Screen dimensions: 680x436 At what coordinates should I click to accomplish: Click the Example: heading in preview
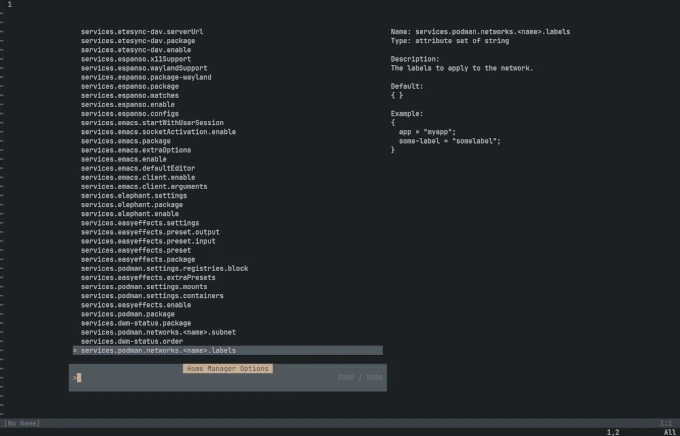point(407,114)
